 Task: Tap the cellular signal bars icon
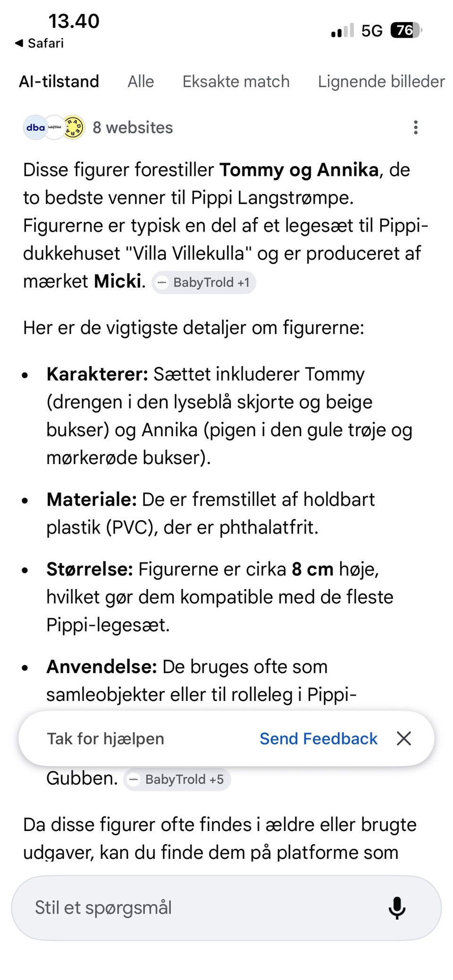[x=343, y=31]
